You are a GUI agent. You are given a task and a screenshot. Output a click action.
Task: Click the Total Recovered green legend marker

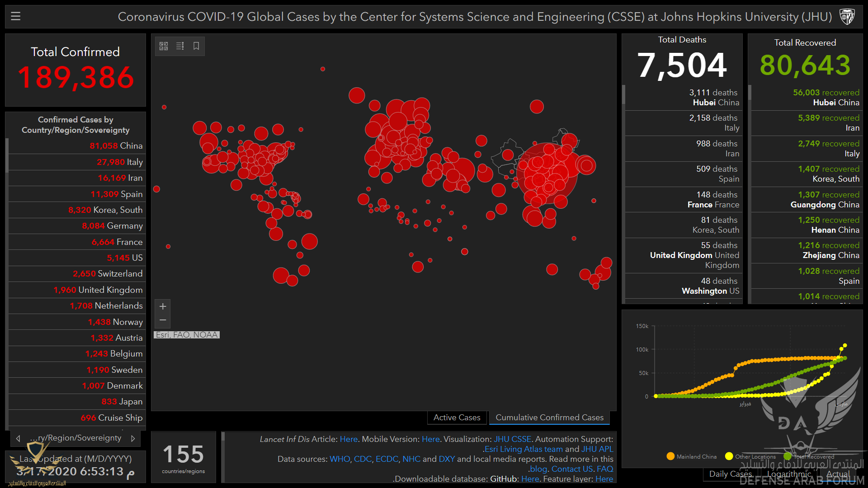tap(788, 456)
